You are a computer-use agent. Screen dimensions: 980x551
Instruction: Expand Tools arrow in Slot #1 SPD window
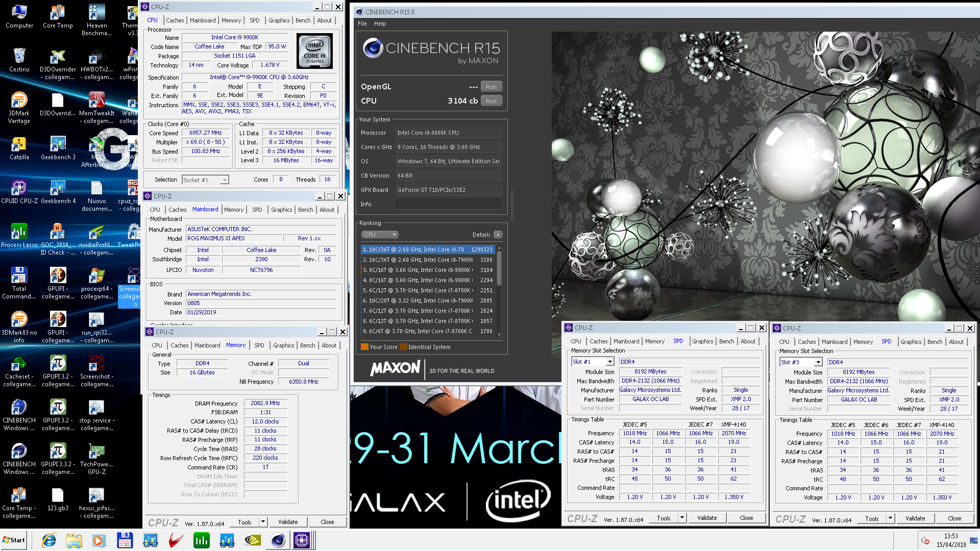point(682,518)
